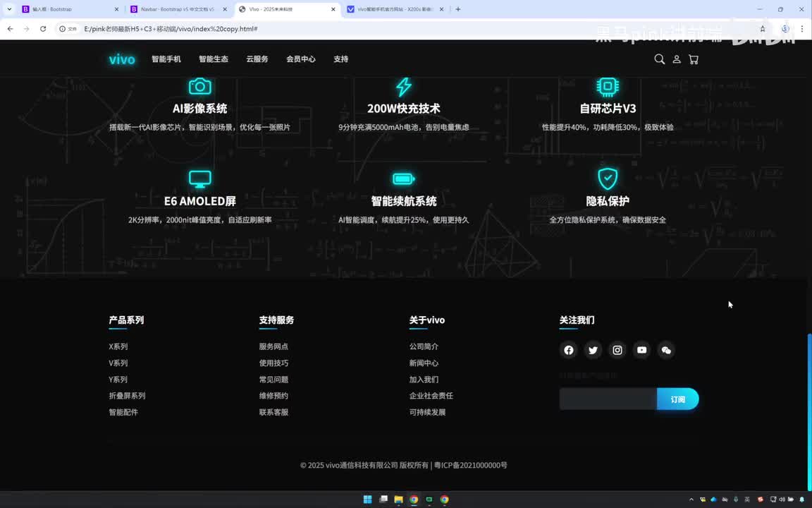
Task: Click the 200W快充技术 heading text
Action: 404,109
